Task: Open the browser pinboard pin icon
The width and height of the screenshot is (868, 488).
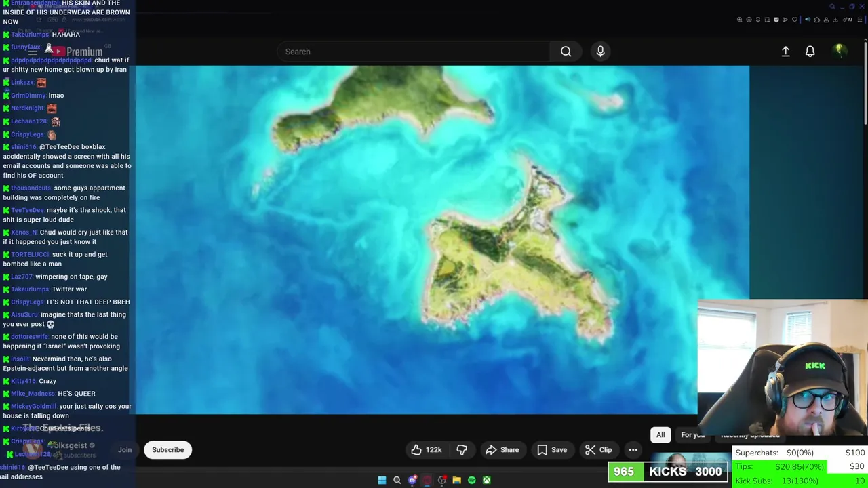Action: point(758,20)
